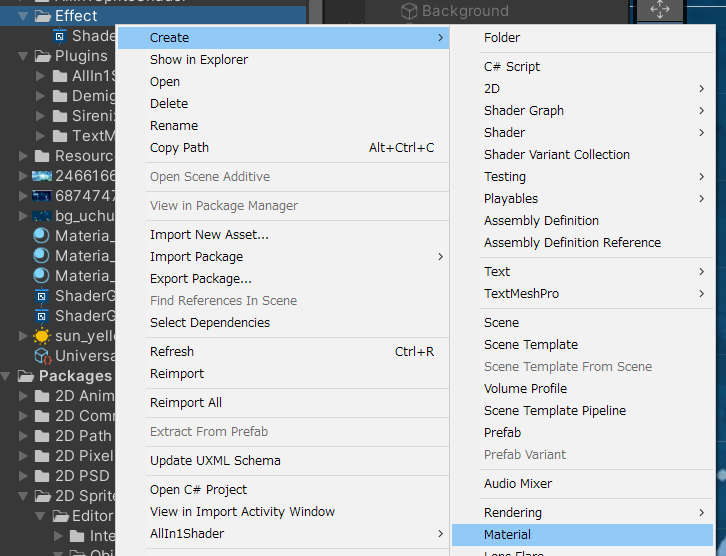Expand the 2D Anim package arrow
726x556 pixels.
(x=23, y=396)
